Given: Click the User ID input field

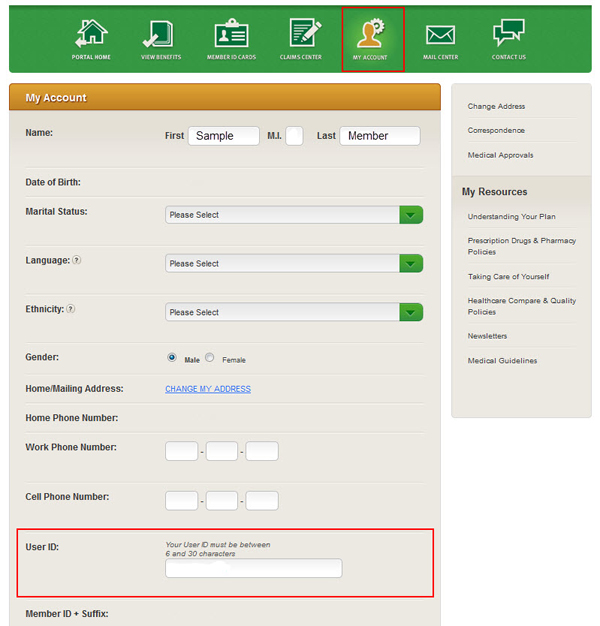Looking at the screenshot, I should tap(254, 568).
